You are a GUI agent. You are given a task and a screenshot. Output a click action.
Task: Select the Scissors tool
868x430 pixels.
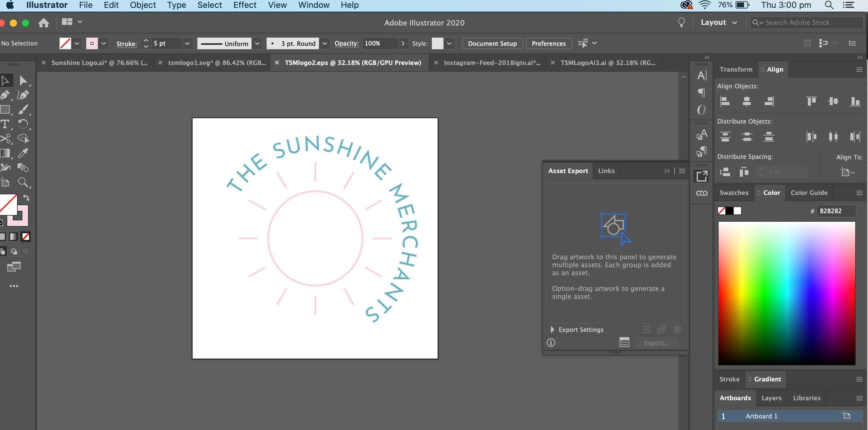5,138
